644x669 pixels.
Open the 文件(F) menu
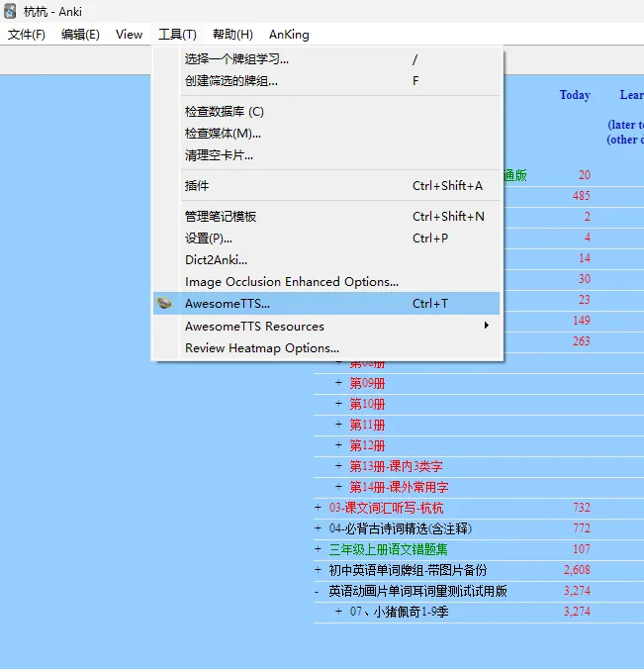[x=27, y=35]
